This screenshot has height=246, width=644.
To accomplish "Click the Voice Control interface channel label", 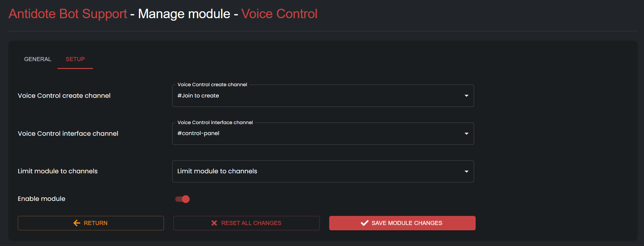I will pos(68,133).
